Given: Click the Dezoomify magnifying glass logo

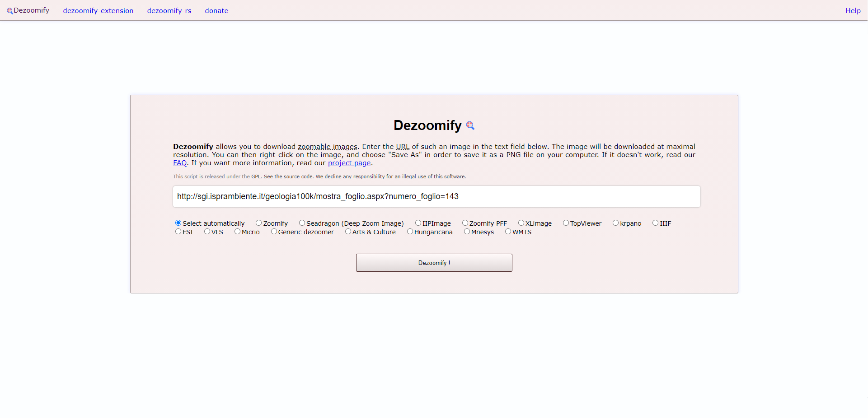Looking at the screenshot, I should 9,10.
